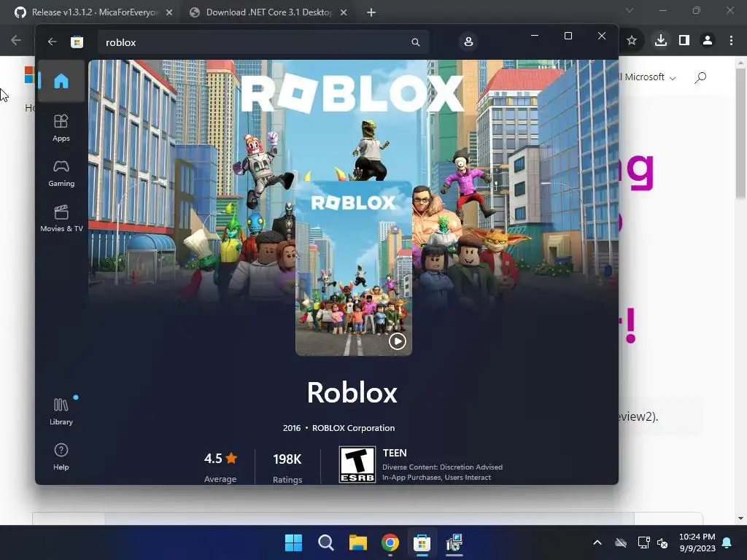Play the Roblox trailer video
The image size is (747, 560).
coord(397,341)
